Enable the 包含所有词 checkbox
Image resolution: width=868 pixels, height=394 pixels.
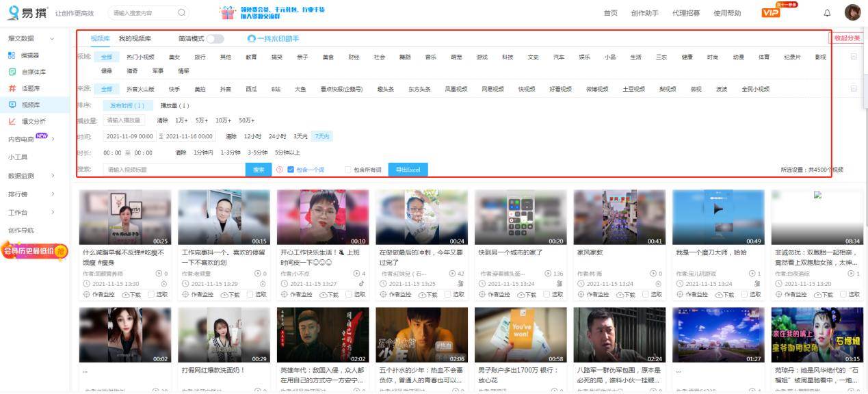pyautogui.click(x=347, y=168)
